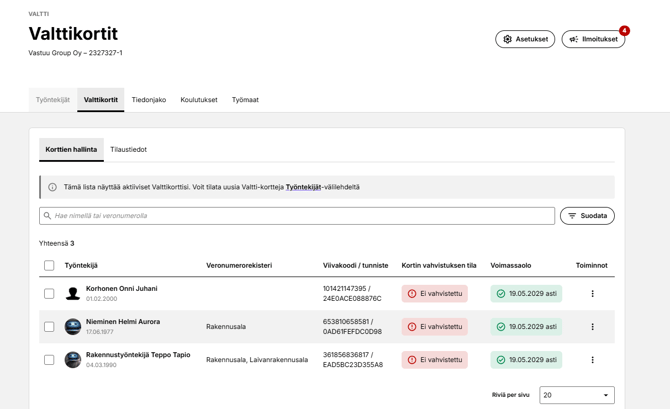Switch to the Työntekijät tab
The image size is (670, 409).
point(53,100)
